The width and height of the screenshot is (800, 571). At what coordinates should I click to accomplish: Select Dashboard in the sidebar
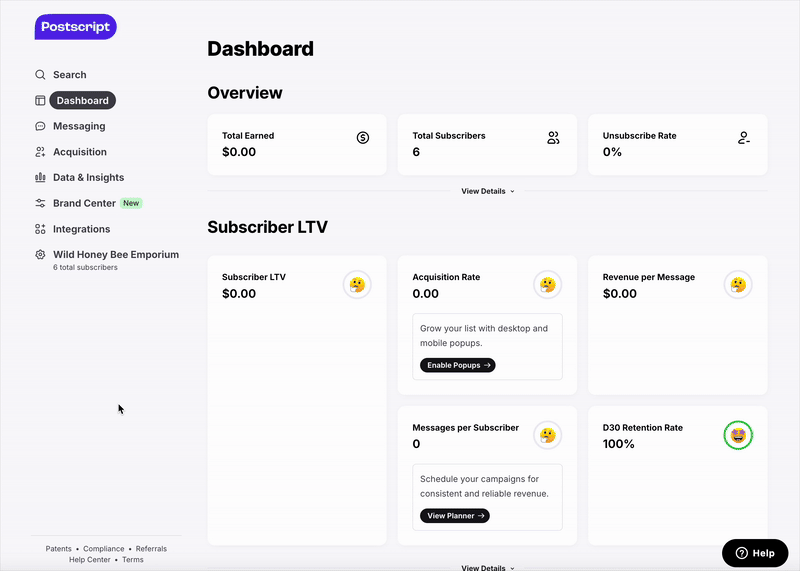[x=82, y=100]
